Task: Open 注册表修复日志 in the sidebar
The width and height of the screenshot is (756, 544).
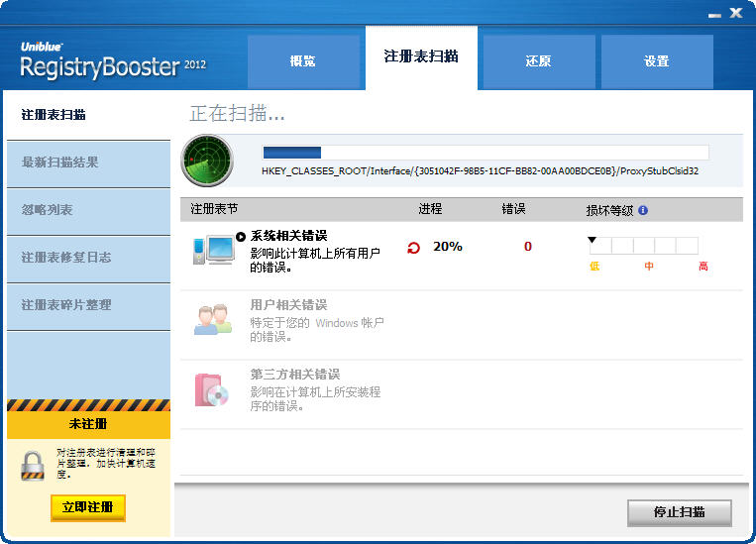Action: [x=88, y=258]
